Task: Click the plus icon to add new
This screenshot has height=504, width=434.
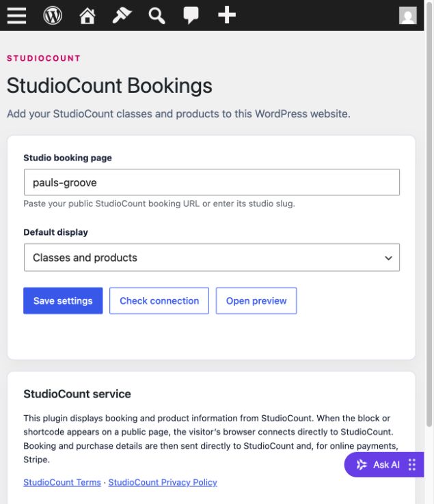Action: [227, 15]
